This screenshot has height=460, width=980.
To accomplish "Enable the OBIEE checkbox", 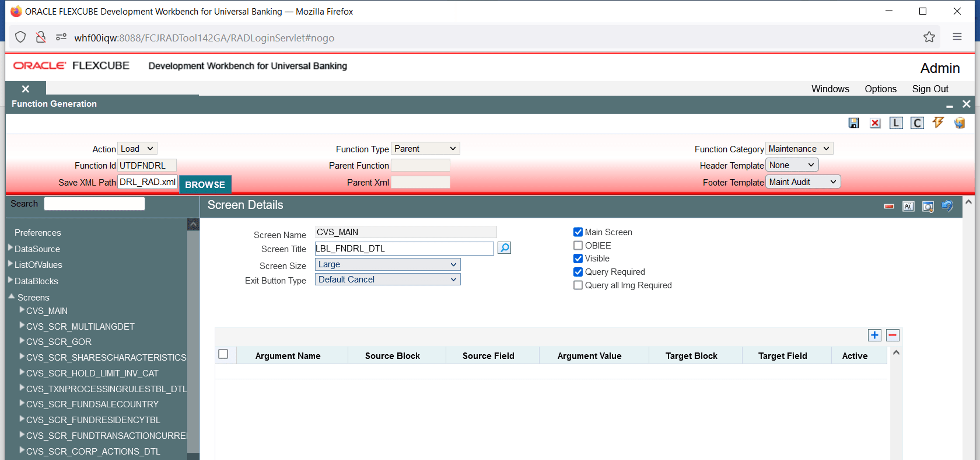I will pyautogui.click(x=577, y=245).
